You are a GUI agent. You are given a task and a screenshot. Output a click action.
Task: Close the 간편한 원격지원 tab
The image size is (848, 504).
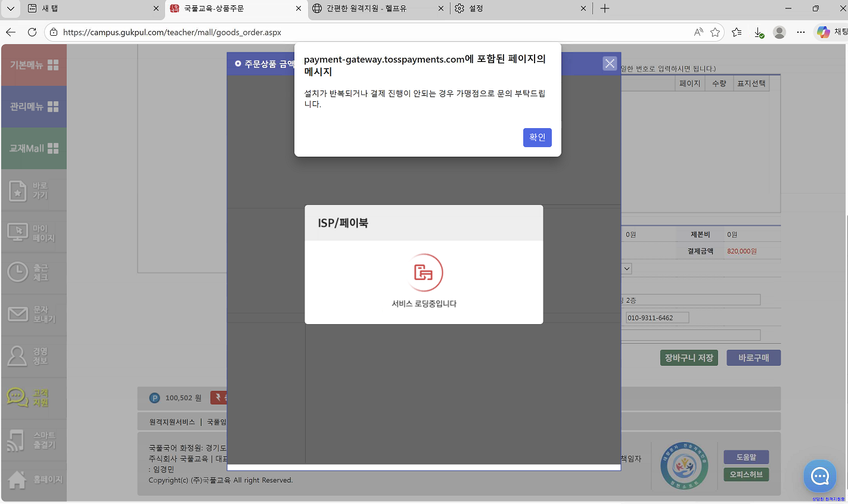[441, 8]
